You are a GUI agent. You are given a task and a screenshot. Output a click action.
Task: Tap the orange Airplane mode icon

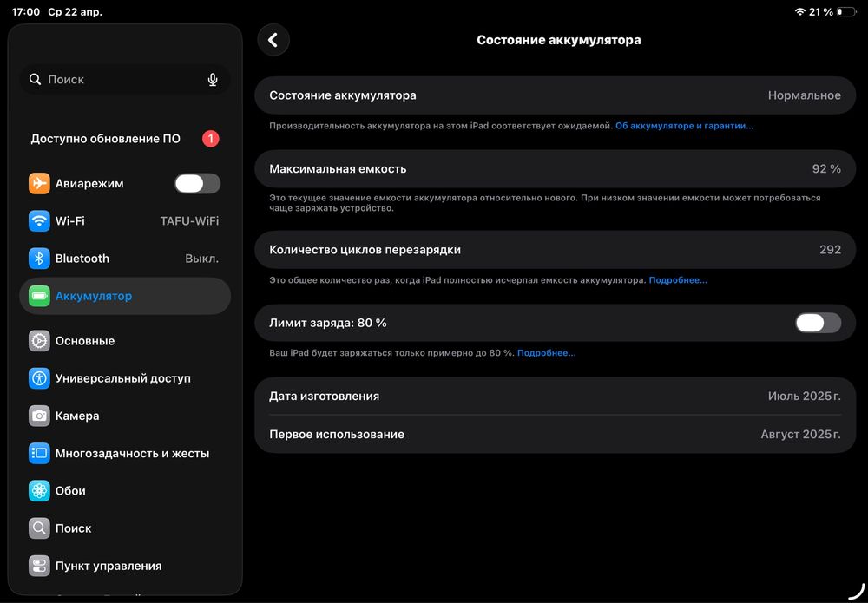[x=39, y=184]
